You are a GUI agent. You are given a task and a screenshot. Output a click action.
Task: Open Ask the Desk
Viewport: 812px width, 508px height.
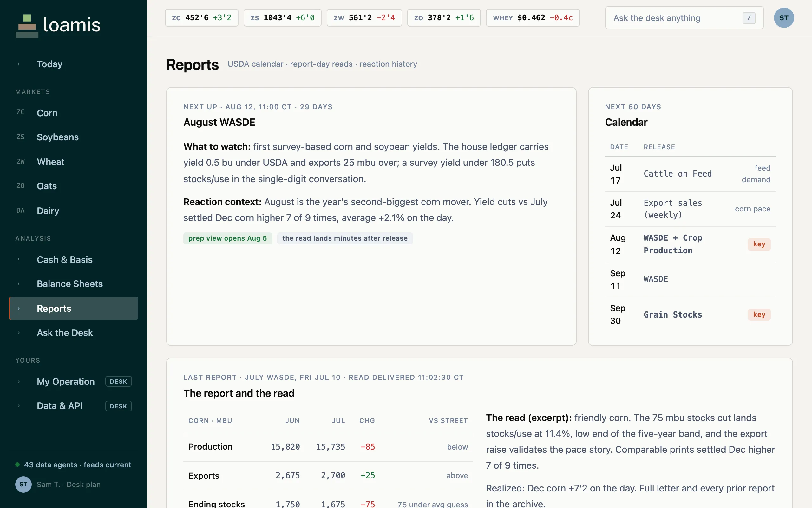[74, 333]
